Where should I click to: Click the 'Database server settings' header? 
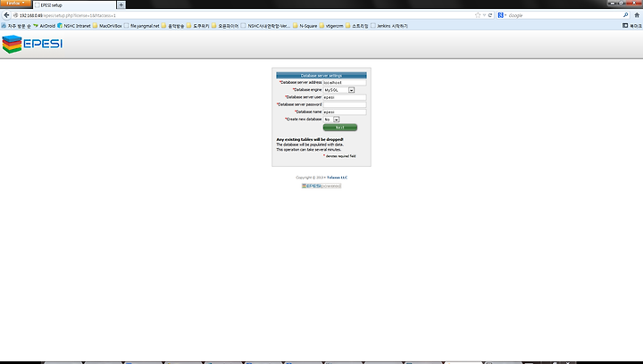click(x=321, y=75)
